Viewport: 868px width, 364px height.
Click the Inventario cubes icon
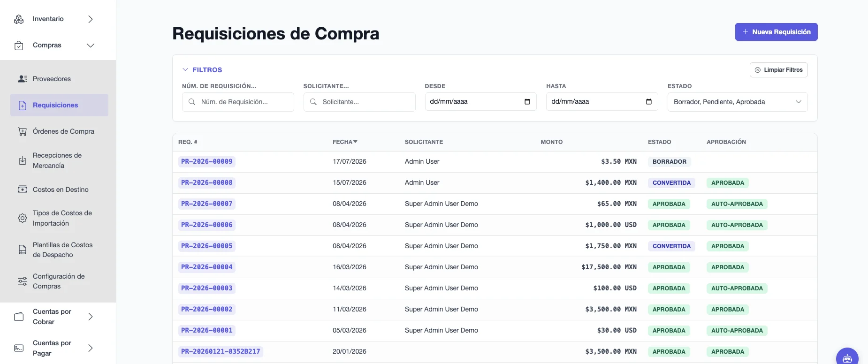[x=19, y=19]
